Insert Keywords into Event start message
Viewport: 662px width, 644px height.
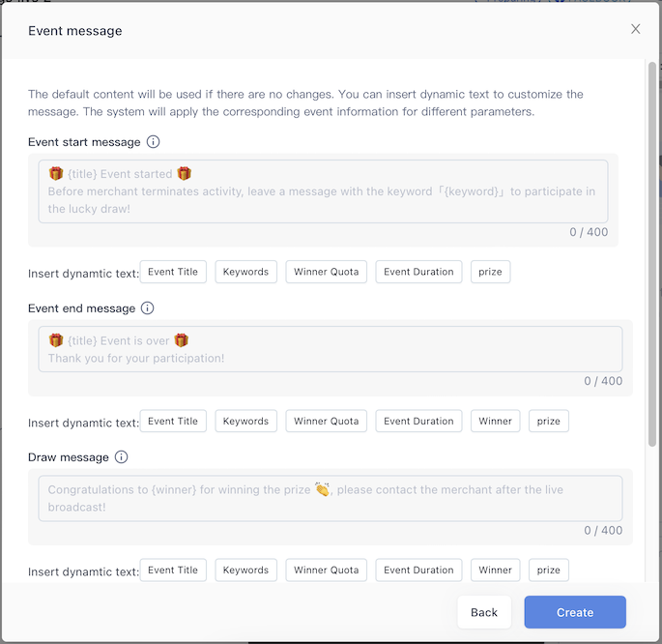click(x=245, y=272)
